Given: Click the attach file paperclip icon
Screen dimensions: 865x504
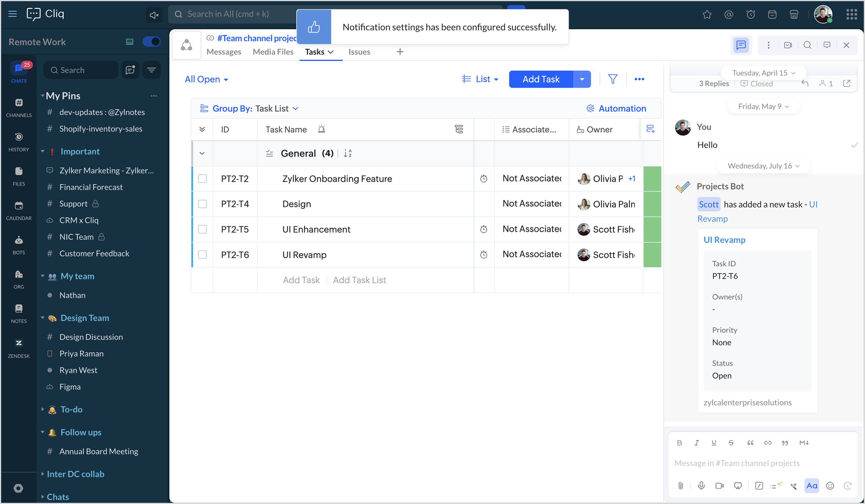Looking at the screenshot, I should (x=680, y=485).
